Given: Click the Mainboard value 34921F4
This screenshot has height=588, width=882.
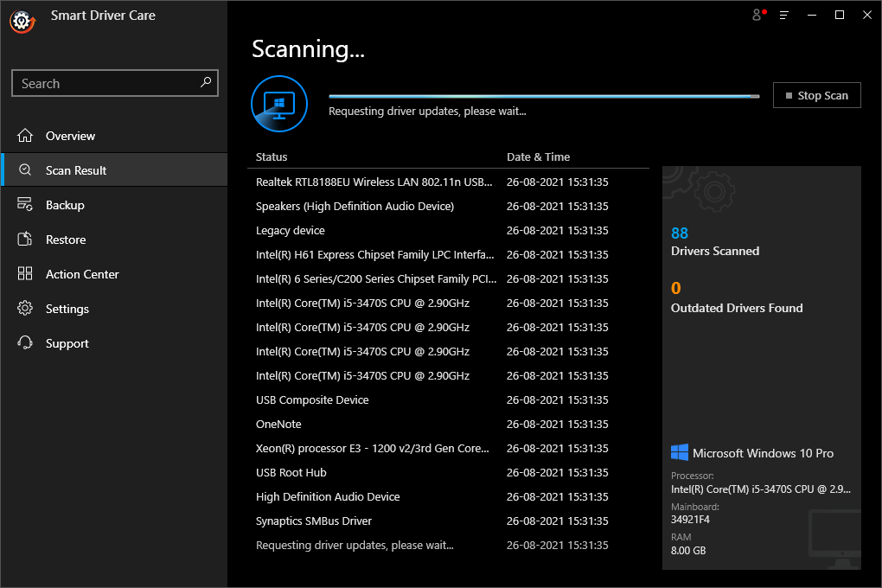Looking at the screenshot, I should pyautogui.click(x=690, y=520).
